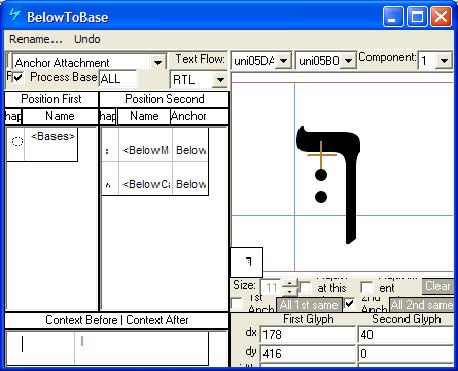Minimize the BelowToBase window
Image resolution: width=458 pixels, height=371 pixels.
393,16
